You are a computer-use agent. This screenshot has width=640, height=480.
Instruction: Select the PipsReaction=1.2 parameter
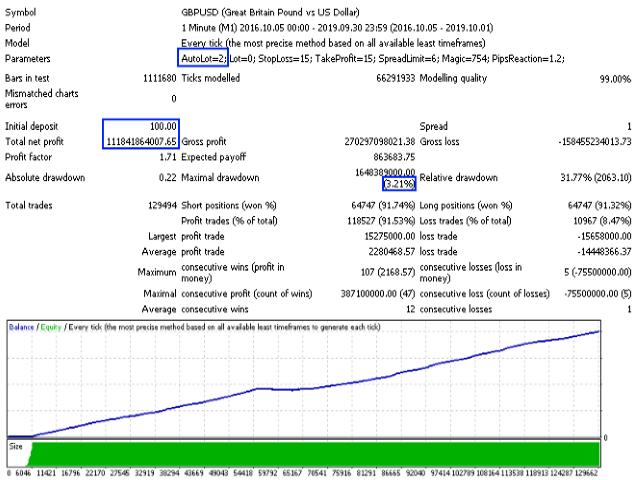[x=528, y=58]
